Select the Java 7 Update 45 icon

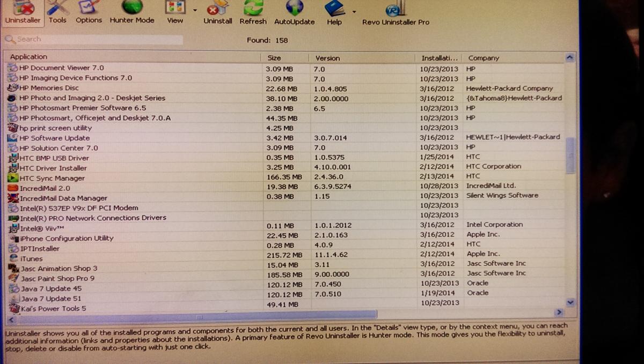pyautogui.click(x=13, y=288)
